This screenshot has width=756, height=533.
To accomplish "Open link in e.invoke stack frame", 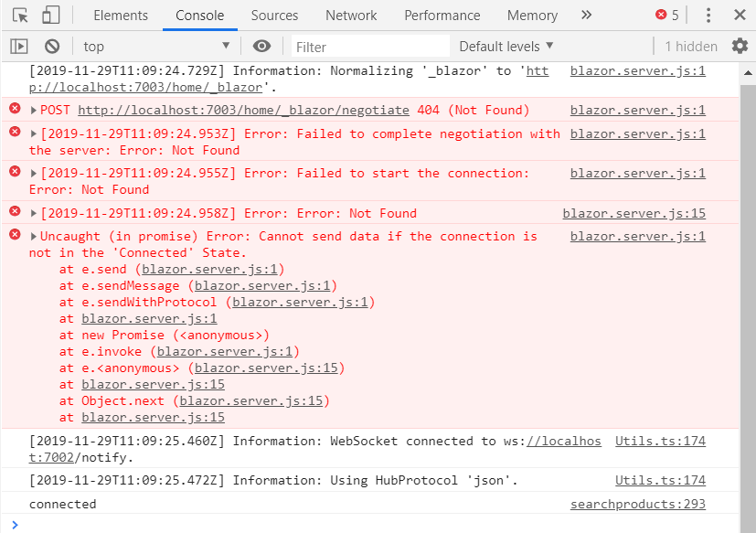I will (x=225, y=351).
